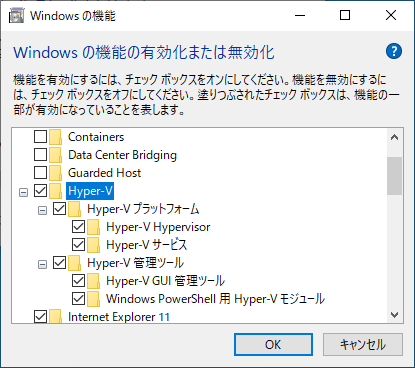
Task: Click the folder icon beside Hyper-V
Action: pyautogui.click(x=55, y=191)
